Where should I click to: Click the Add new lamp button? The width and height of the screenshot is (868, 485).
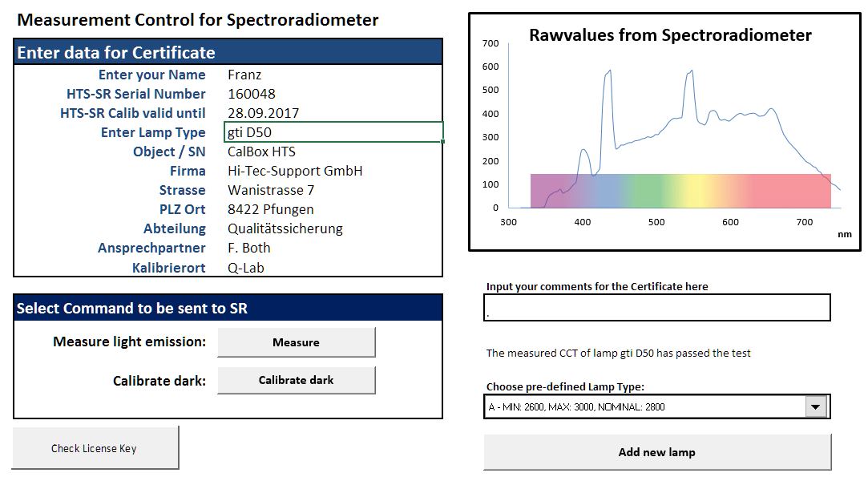(656, 451)
